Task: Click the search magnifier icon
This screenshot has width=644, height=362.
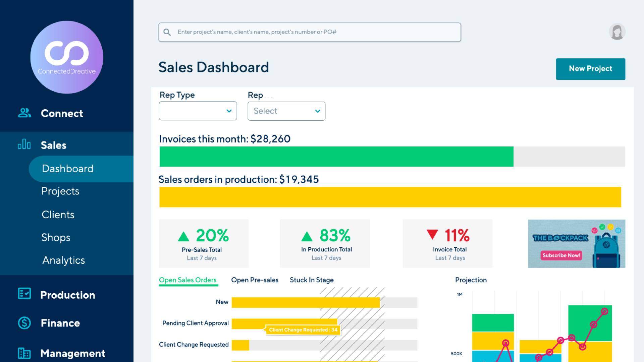Action: (167, 32)
